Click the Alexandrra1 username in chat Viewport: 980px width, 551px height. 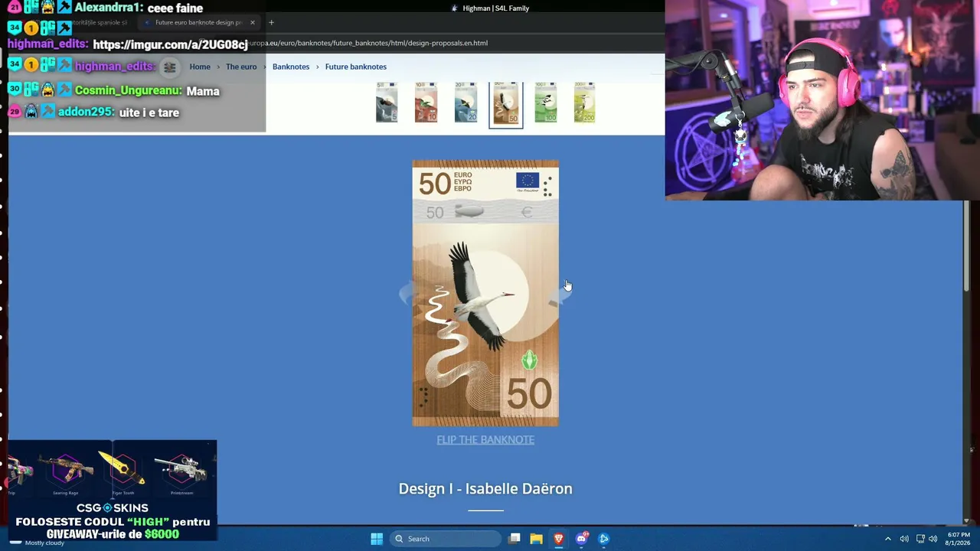coord(108,8)
